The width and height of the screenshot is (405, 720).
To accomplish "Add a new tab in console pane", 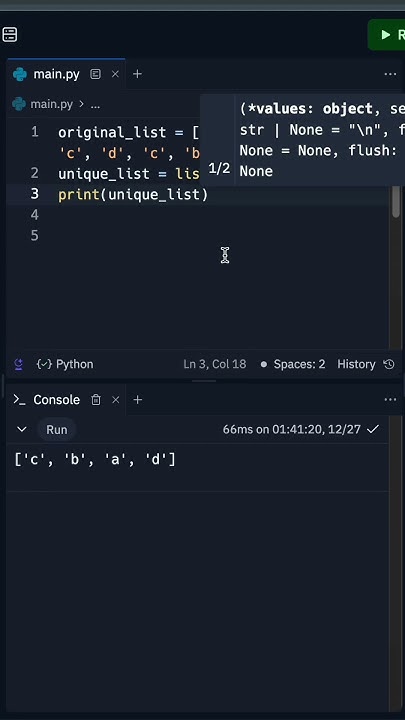I will click(x=137, y=399).
